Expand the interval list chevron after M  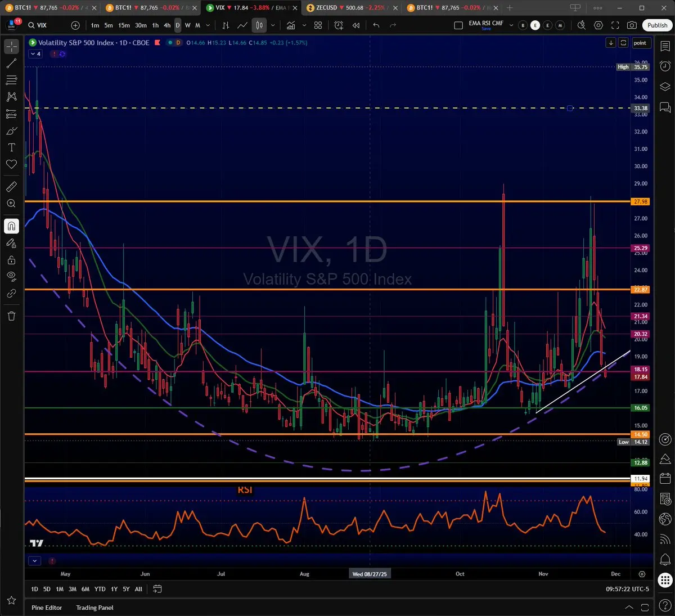(208, 25)
